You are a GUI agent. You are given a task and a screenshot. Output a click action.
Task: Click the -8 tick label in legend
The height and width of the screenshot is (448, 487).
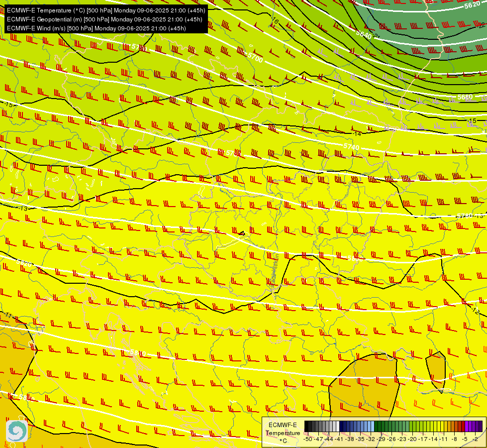click(454, 439)
